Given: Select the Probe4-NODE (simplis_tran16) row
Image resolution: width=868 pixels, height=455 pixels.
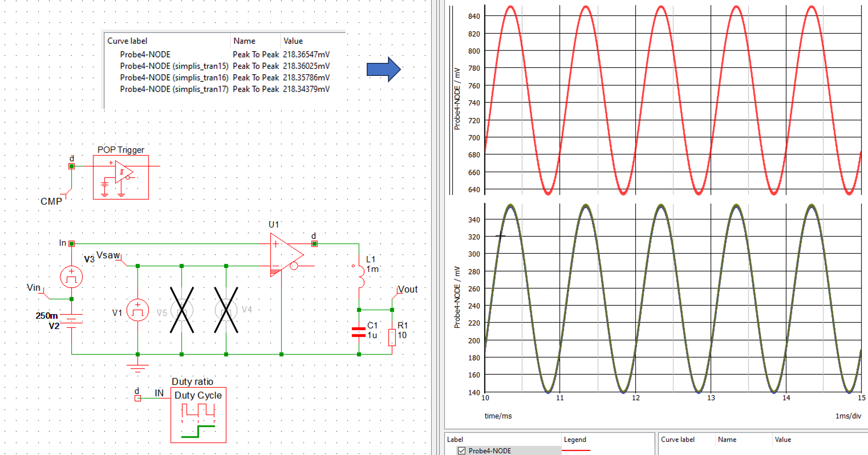Looking at the screenshot, I should (x=224, y=77).
